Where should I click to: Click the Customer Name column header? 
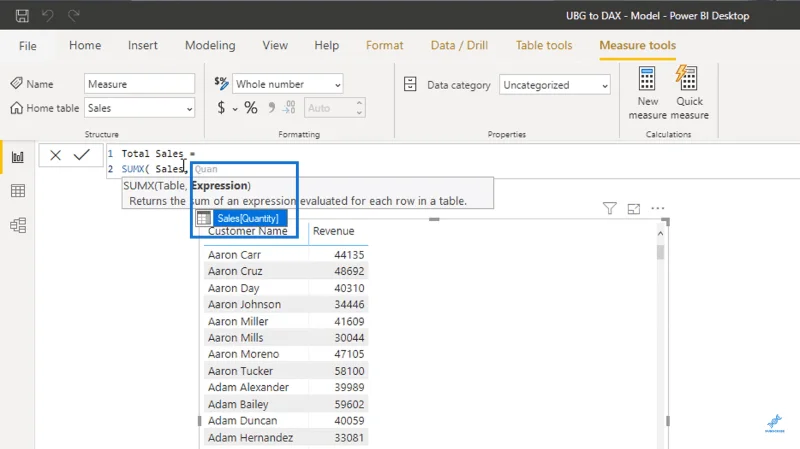(247, 232)
